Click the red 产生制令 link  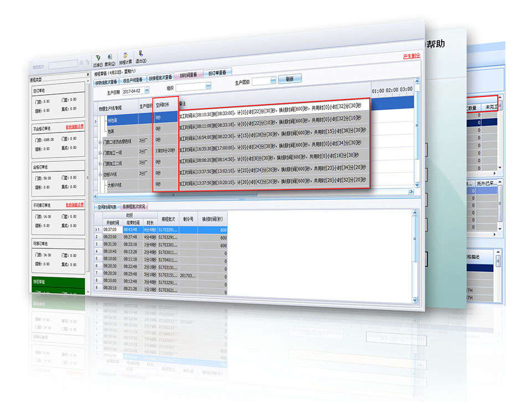411,55
